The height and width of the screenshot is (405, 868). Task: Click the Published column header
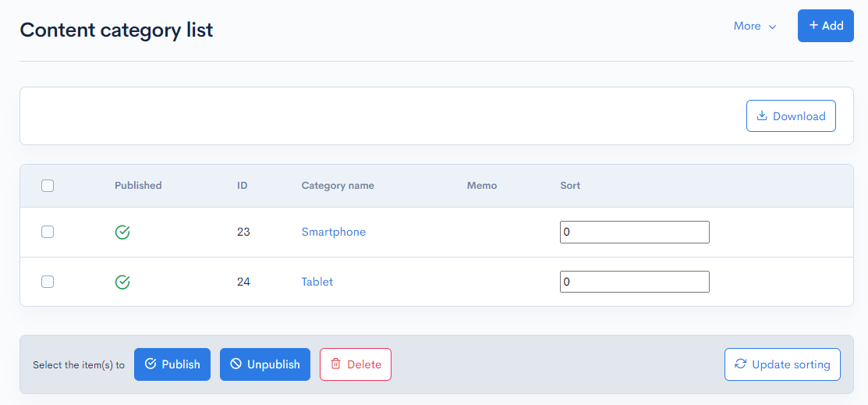tap(138, 186)
